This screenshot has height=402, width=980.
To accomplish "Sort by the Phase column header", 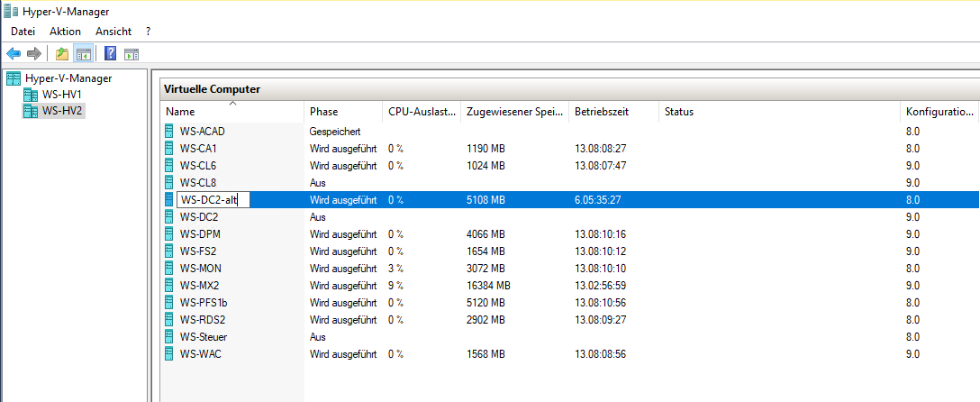I will (x=342, y=112).
